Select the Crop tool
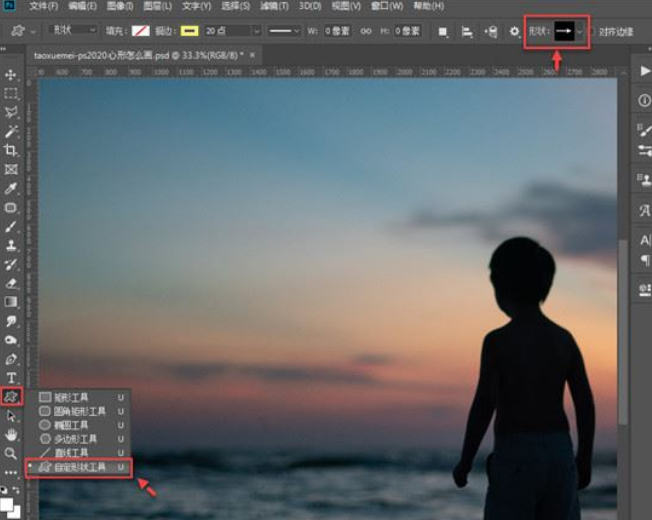The width and height of the screenshot is (652, 520). tap(11, 150)
